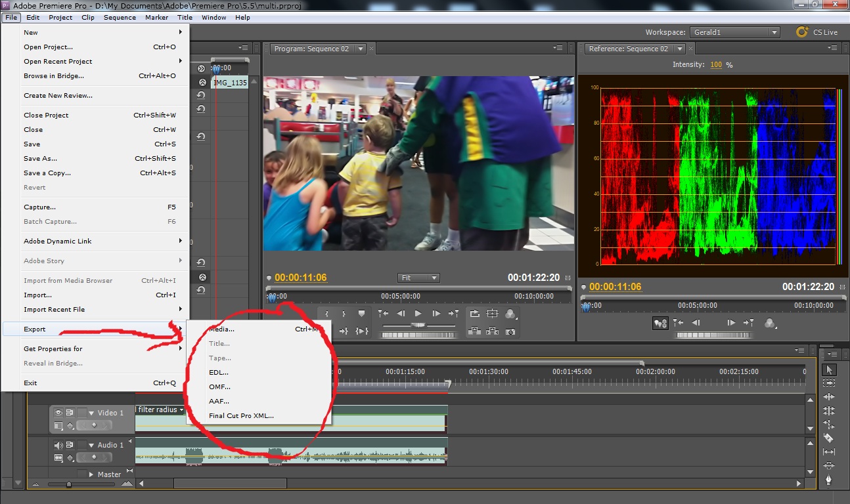
Task: Click Export Frame camera icon
Action: point(510,332)
